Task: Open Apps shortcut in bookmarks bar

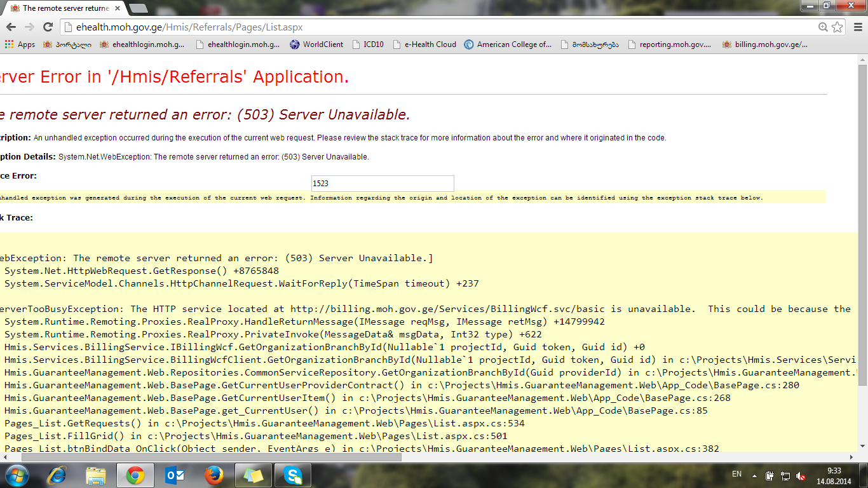Action: click(x=20, y=44)
